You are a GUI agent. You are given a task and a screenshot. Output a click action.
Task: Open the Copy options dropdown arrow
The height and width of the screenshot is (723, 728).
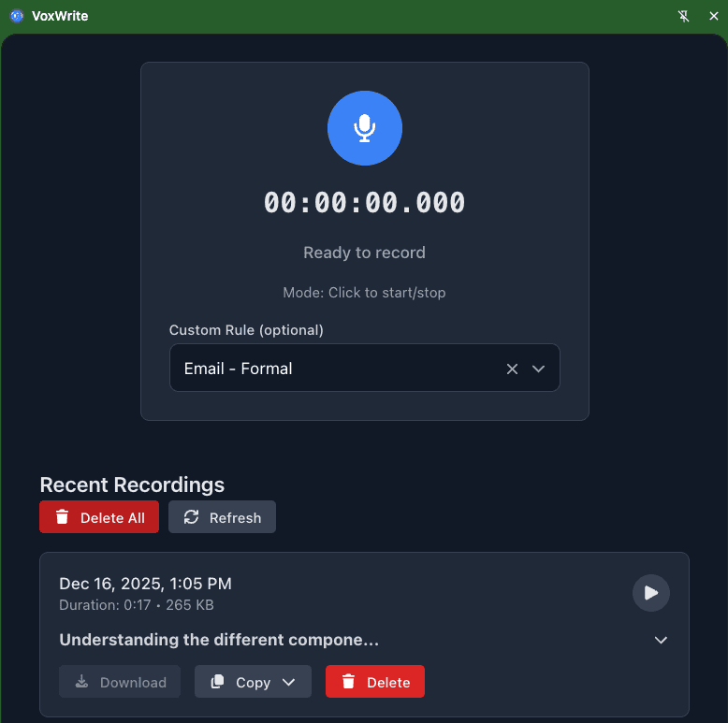288,682
